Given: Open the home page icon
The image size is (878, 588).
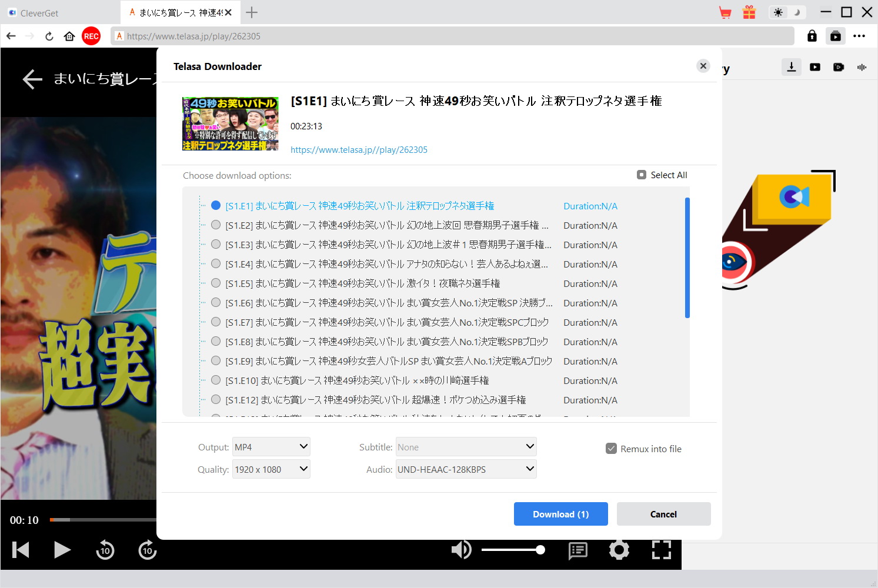Looking at the screenshot, I should [x=69, y=36].
